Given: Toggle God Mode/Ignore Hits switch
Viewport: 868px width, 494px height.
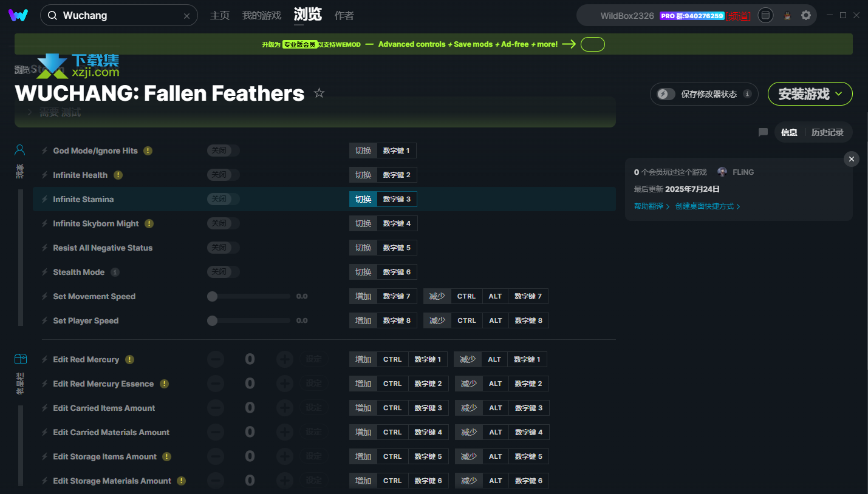Looking at the screenshot, I should pos(224,151).
